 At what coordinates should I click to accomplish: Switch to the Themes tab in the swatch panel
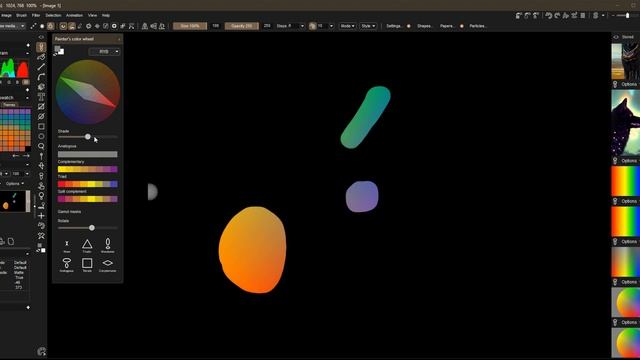pyautogui.click(x=9, y=105)
